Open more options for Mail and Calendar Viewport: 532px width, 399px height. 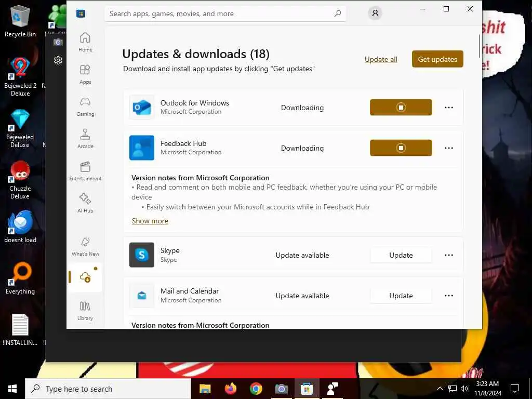click(449, 296)
